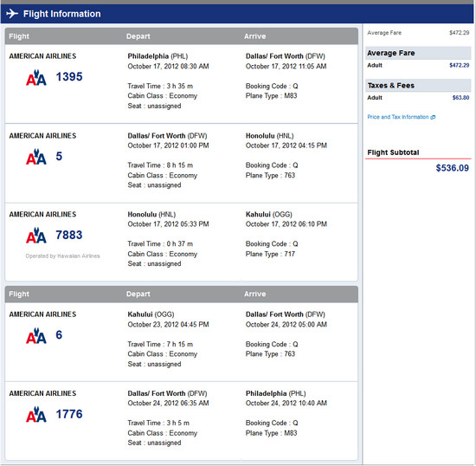Click the Flight Subtotal amount $536.09

tap(453, 168)
